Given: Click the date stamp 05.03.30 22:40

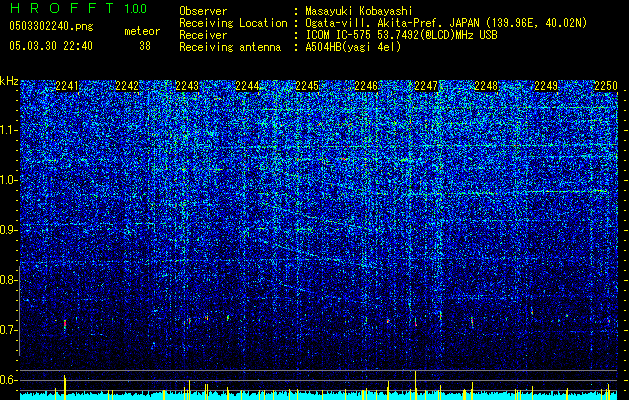Looking at the screenshot, I should point(51,46).
